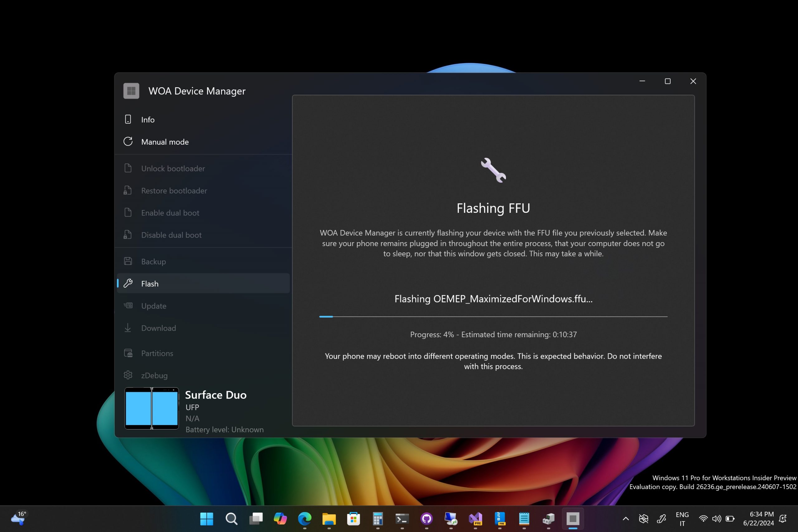Open the clock showing 6:34 PM
This screenshot has height=532, width=798.
click(759, 519)
